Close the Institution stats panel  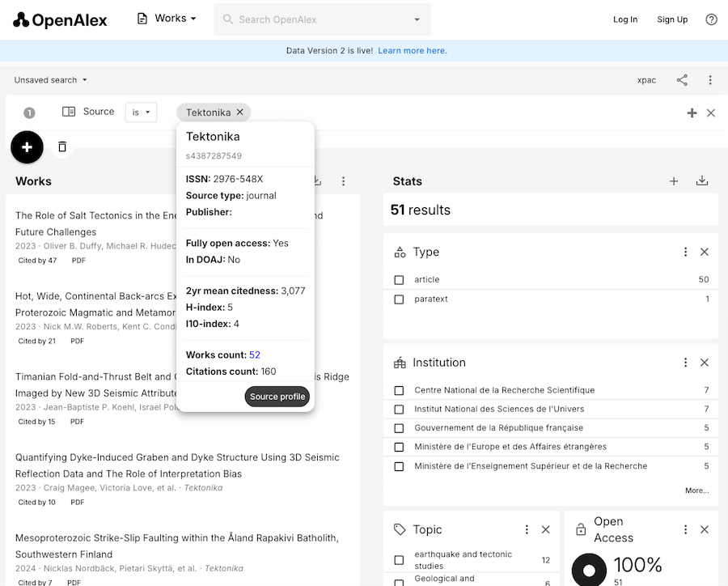coord(705,363)
